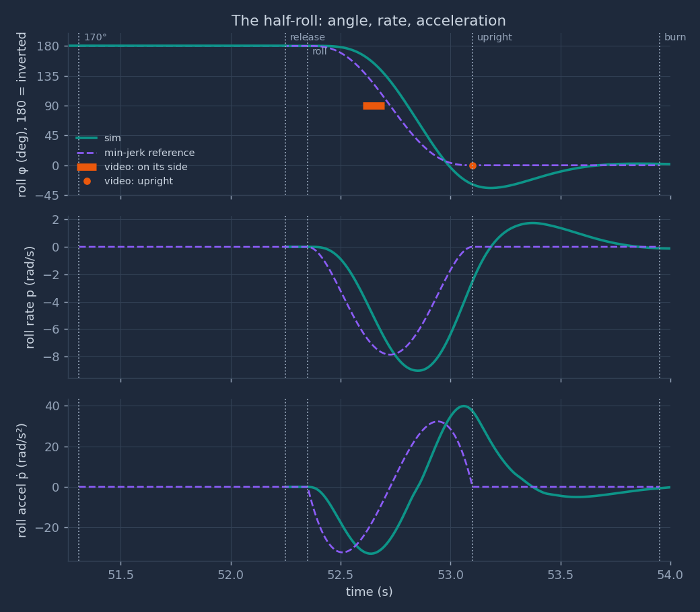Click the "−2" tick on the roll rate axis
This screenshot has width=700, height=612.
pos(51,275)
